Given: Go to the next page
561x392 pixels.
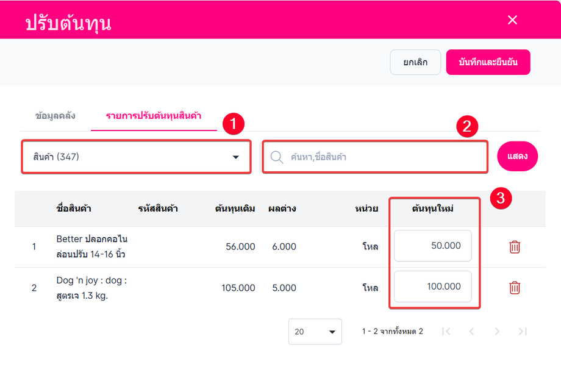Looking at the screenshot, I should (497, 332).
